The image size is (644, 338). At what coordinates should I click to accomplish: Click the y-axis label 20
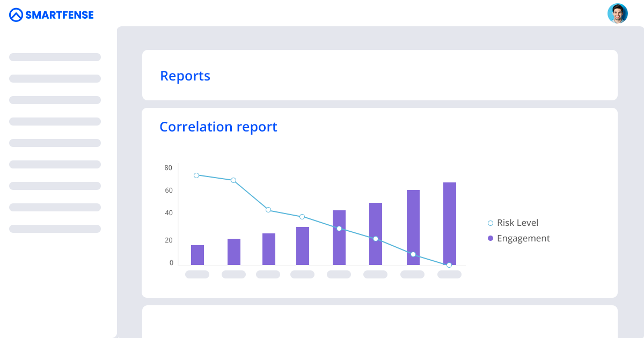[169, 240]
